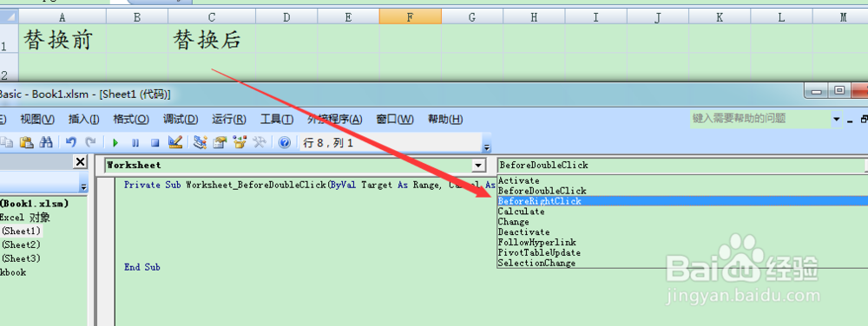
Task: Click the Undo arrow icon
Action: click(x=71, y=142)
